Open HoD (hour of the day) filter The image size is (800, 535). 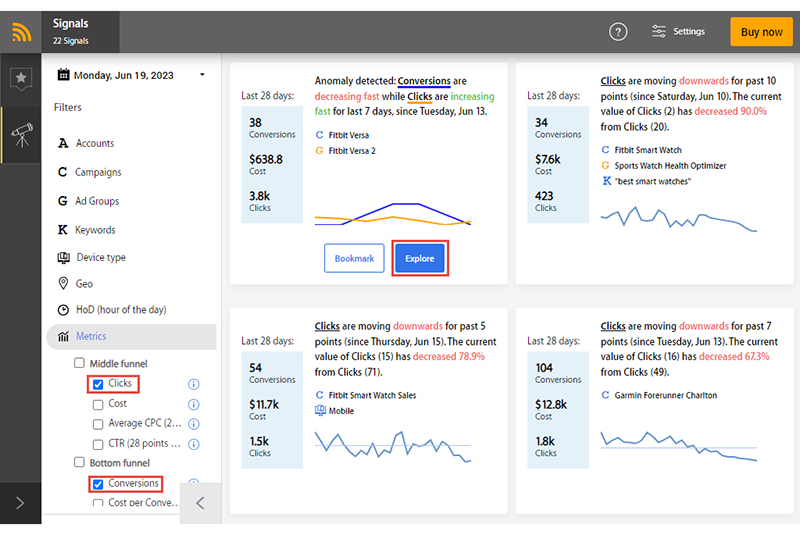(x=121, y=310)
